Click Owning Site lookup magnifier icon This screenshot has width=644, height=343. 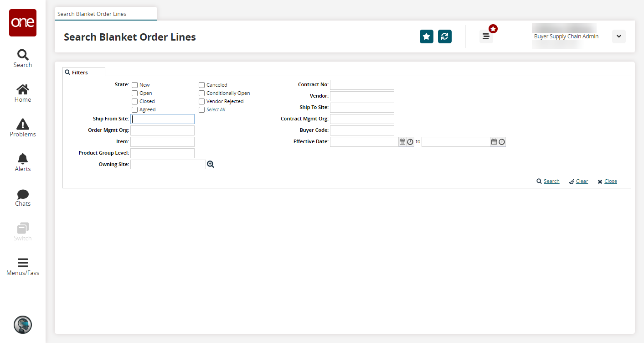click(x=211, y=164)
